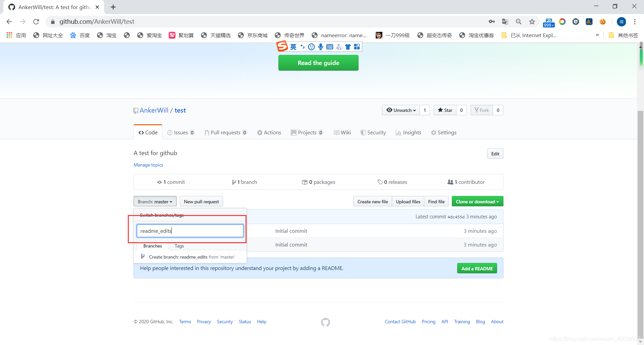Open the Actions tab
This screenshot has width=644, height=345.
(x=269, y=133)
